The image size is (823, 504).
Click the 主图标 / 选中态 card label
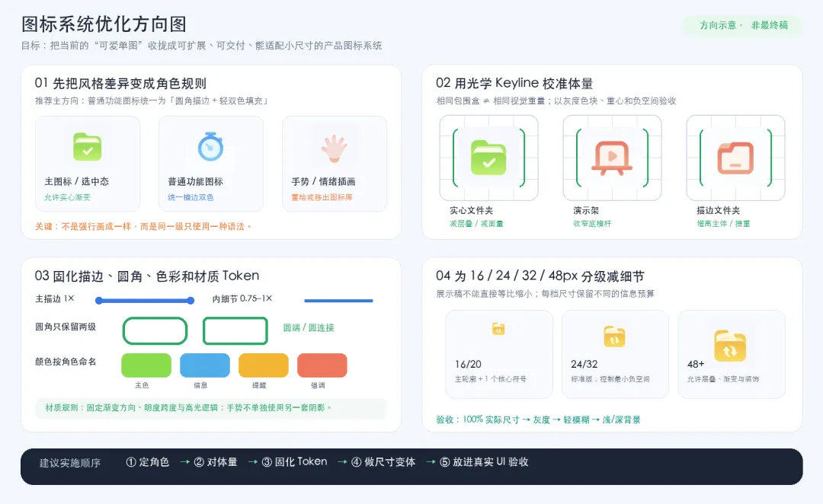coord(77,181)
